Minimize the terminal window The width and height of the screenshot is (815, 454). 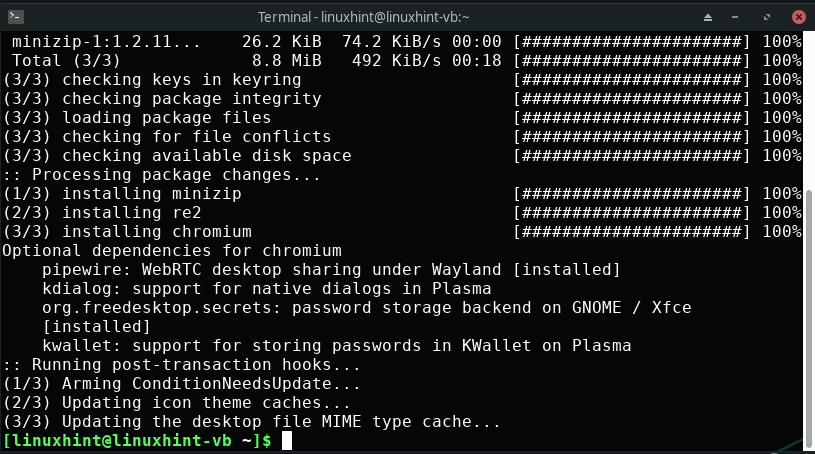pyautogui.click(x=734, y=17)
